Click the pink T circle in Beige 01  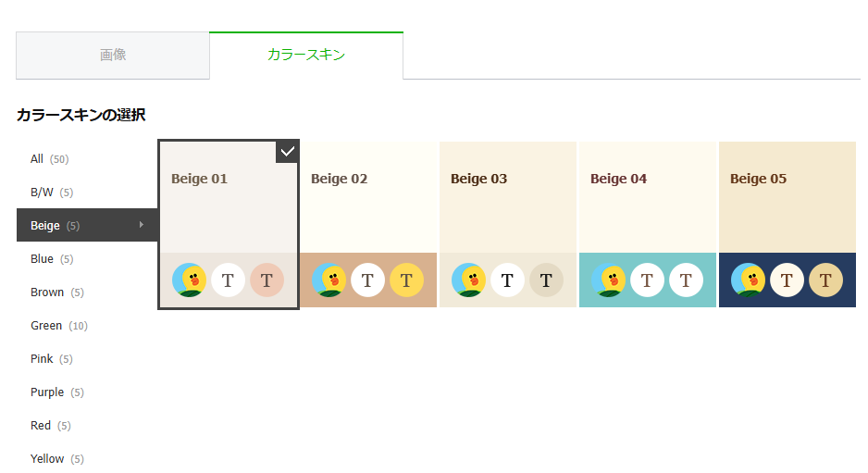point(267,280)
